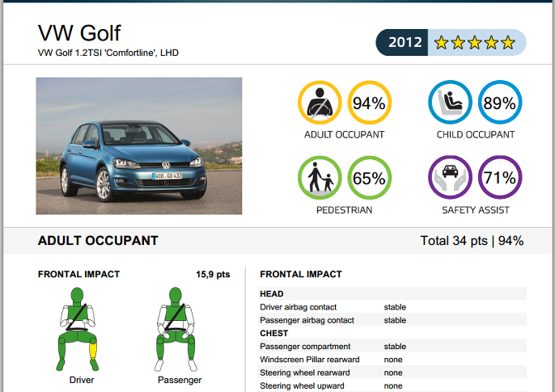Click the Driver caption under the dummy
Image resolution: width=555 pixels, height=392 pixels.
click(x=82, y=380)
